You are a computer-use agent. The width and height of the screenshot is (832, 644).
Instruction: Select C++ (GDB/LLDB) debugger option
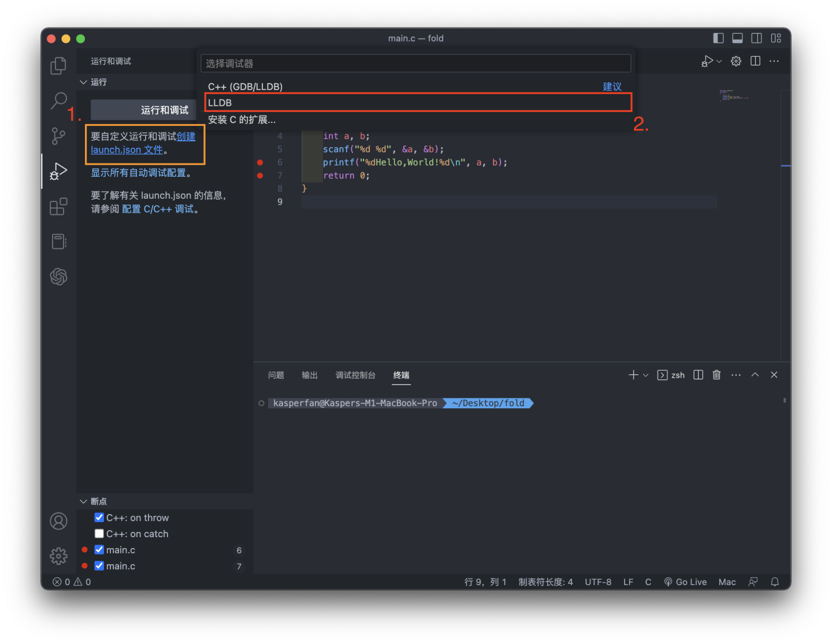(x=415, y=86)
